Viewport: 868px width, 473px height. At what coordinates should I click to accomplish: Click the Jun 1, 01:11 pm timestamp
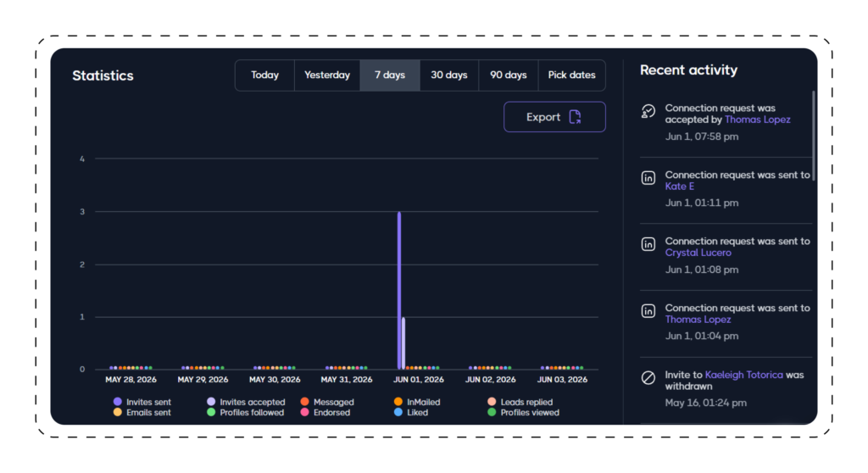click(701, 203)
